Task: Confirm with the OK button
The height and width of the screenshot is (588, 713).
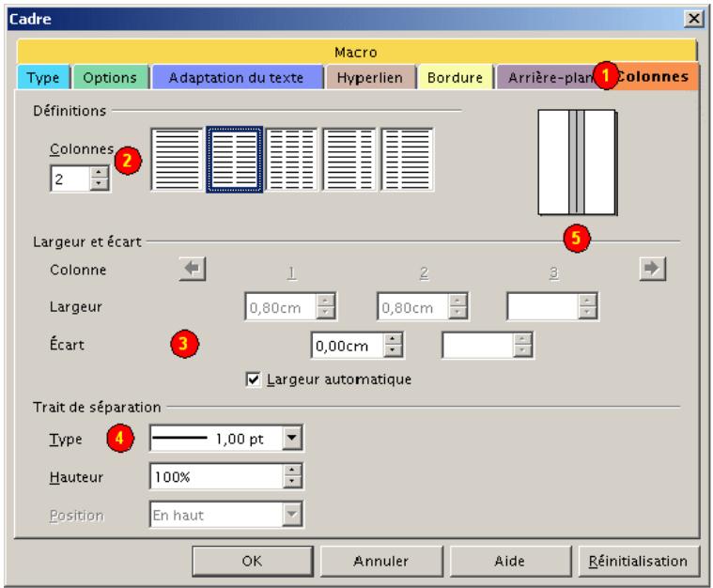Action: [x=253, y=561]
